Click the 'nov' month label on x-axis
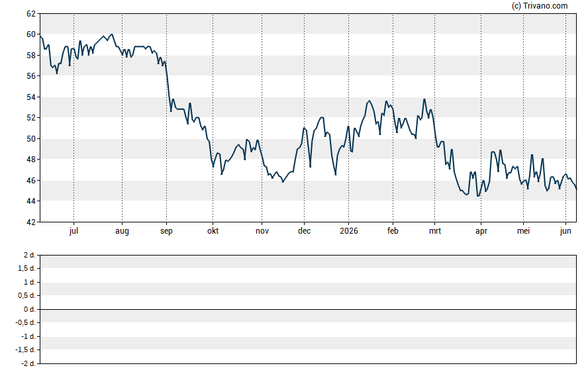 [262, 231]
